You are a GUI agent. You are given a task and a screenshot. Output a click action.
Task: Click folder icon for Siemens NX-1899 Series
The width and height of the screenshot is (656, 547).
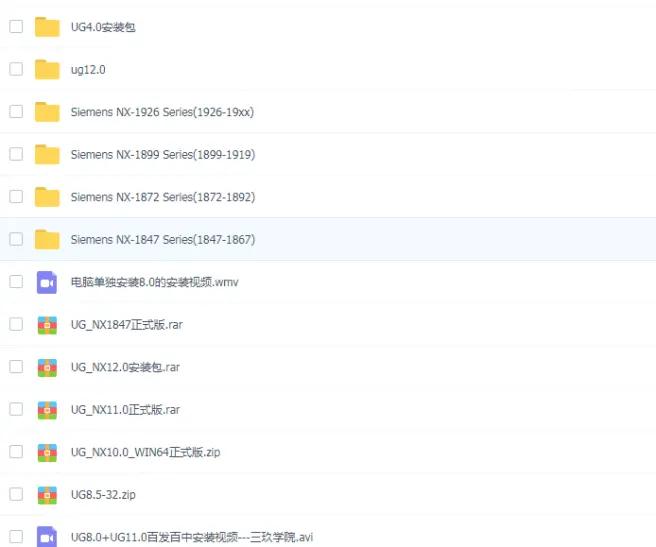[x=47, y=154]
